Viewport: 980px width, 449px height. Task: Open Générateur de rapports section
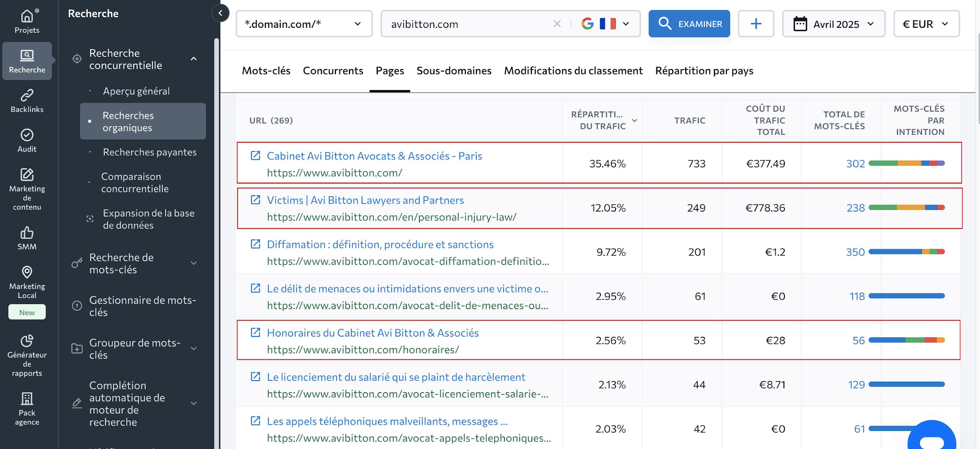(27, 355)
